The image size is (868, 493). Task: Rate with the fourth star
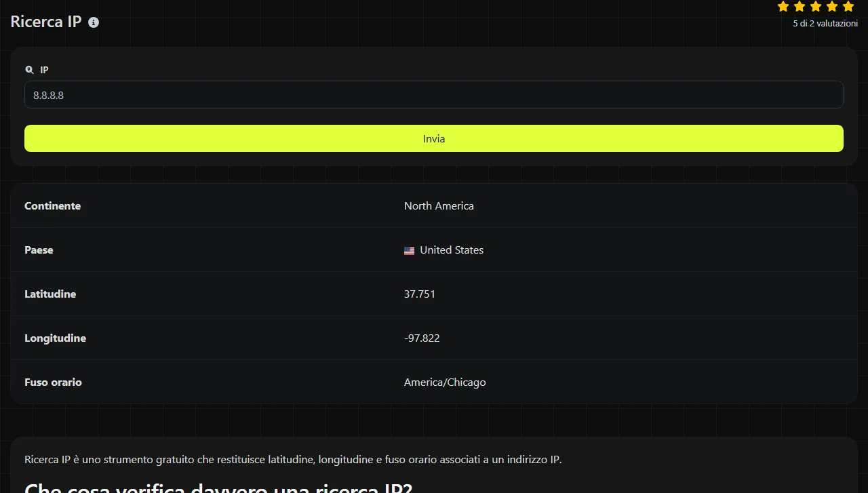coord(832,7)
